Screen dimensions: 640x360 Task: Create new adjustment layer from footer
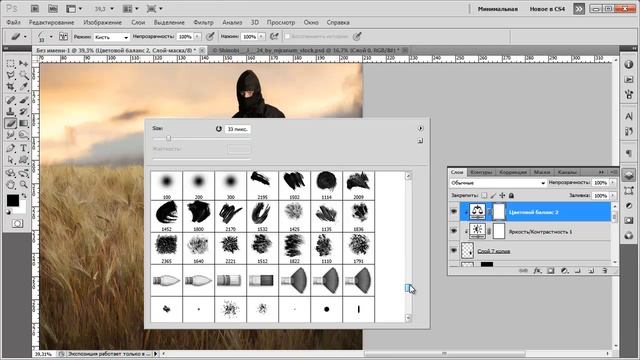click(x=564, y=271)
